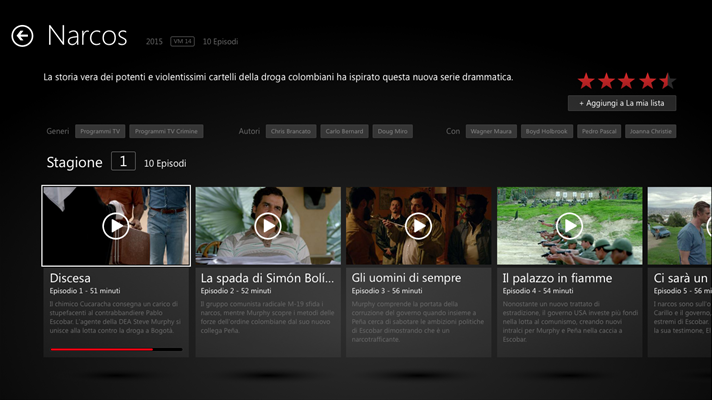Screen dimensions: 712x400
Task: Click the Episodio 2 - 52 minuti text
Action: (236, 291)
